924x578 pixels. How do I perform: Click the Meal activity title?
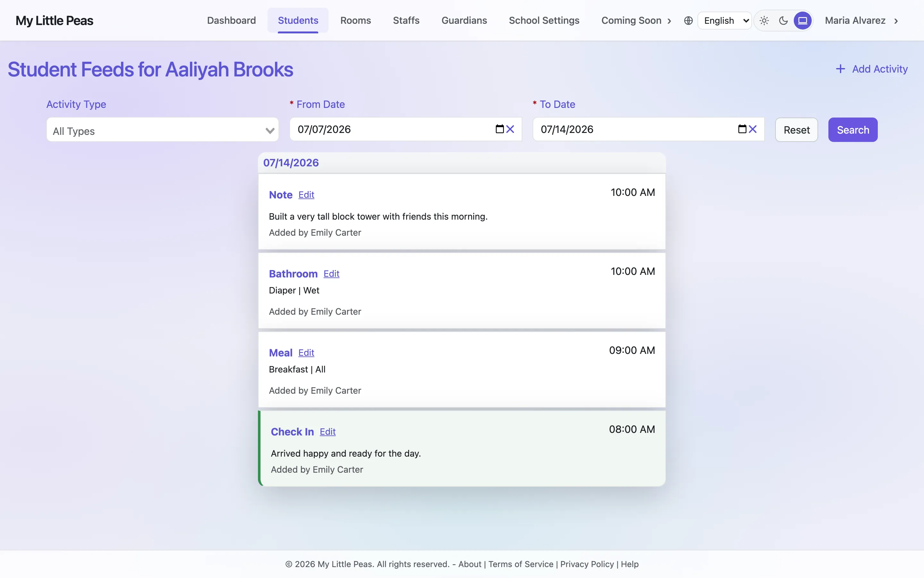(281, 353)
